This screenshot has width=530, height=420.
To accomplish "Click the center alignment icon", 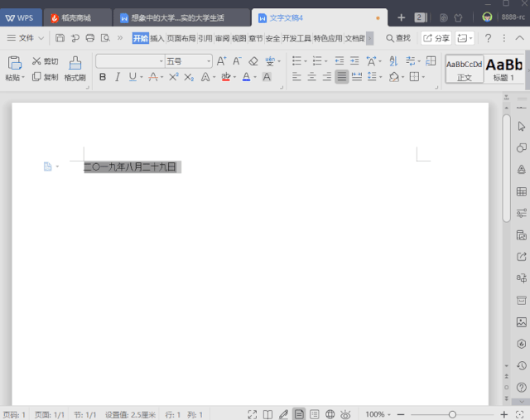I will click(311, 77).
